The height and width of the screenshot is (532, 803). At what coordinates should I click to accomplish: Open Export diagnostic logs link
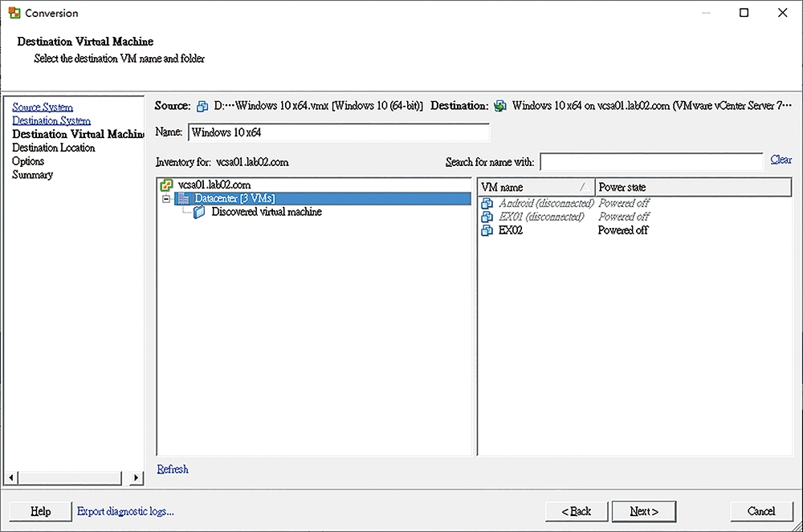point(125,511)
